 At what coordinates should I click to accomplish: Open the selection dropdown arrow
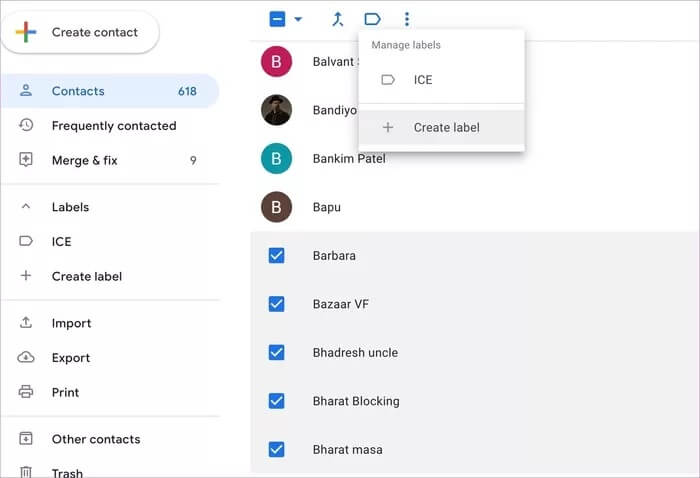(298, 19)
